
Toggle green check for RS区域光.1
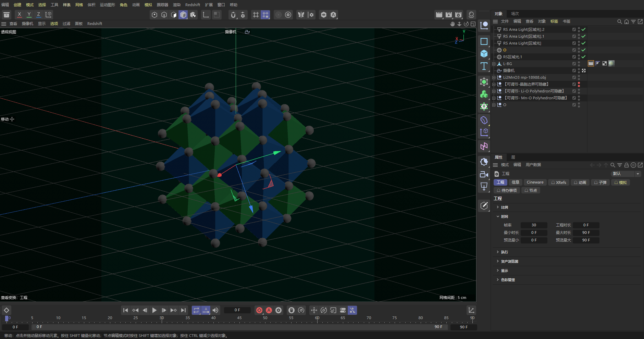pyautogui.click(x=583, y=57)
